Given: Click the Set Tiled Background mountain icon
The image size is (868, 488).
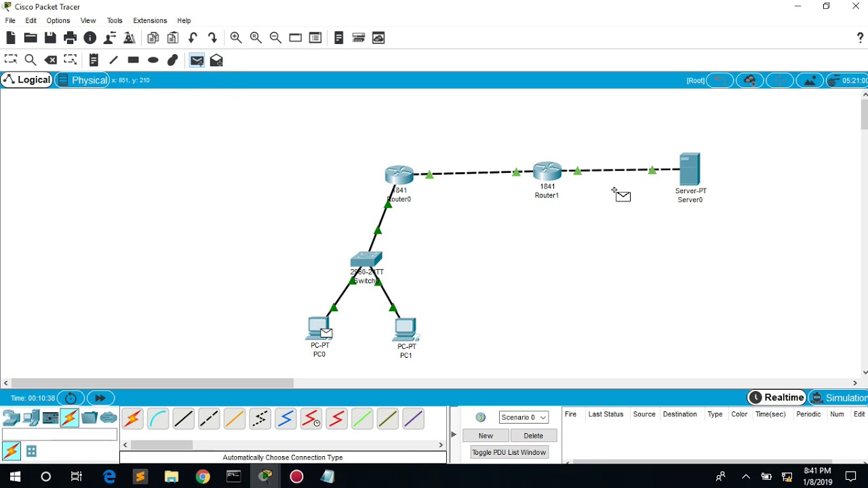Looking at the screenshot, I should (810, 81).
